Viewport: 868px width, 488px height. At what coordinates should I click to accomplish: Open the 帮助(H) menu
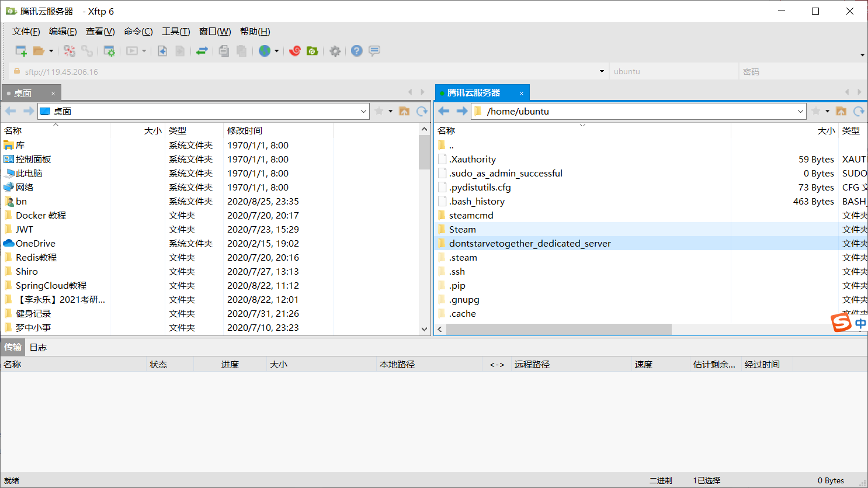[255, 32]
